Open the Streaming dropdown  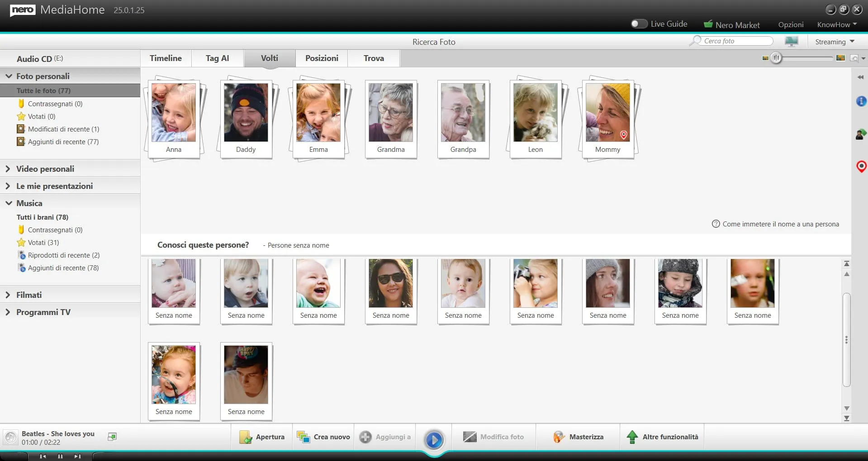(835, 42)
